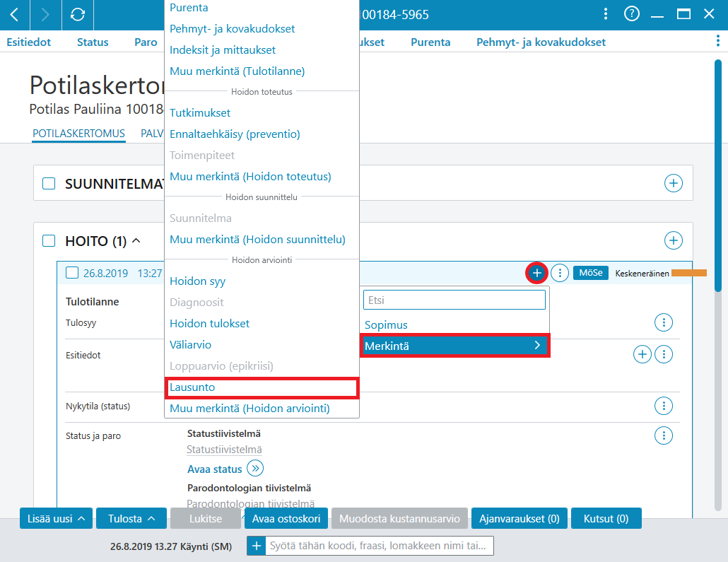Select the POTILASKERTOMUS sub-tab
728x562 pixels.
(78, 134)
